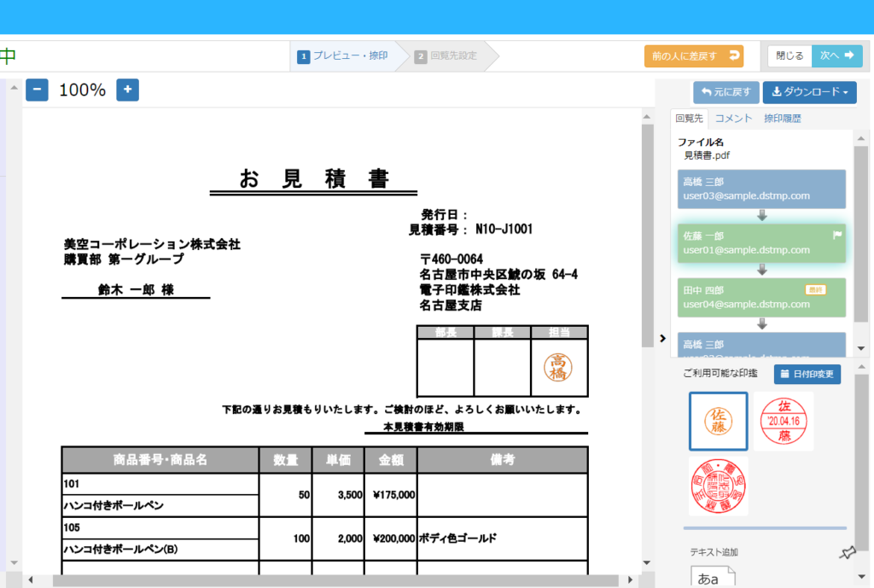Select the red dated 佐藤 stamp
Image resolution: width=874 pixels, height=588 pixels.
pos(783,421)
